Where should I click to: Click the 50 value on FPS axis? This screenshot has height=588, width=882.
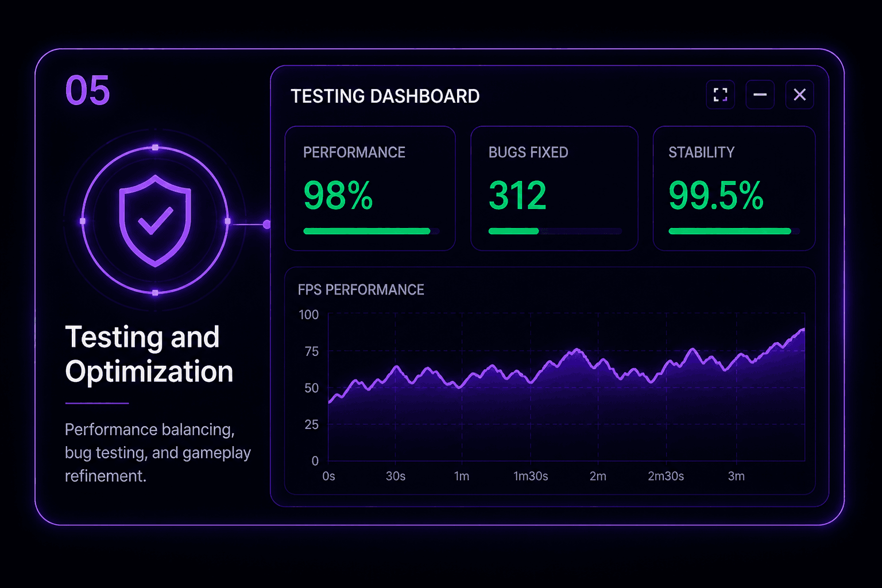point(311,388)
